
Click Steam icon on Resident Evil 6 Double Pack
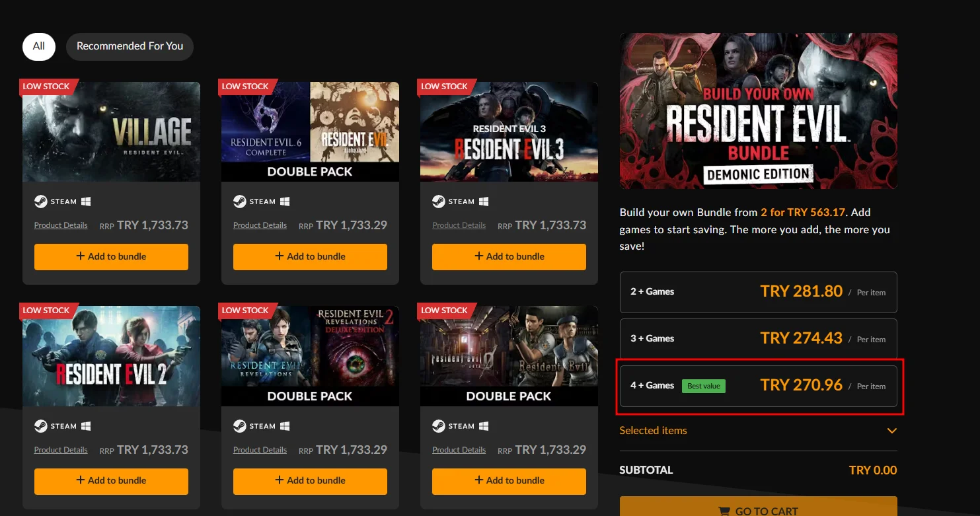(239, 202)
